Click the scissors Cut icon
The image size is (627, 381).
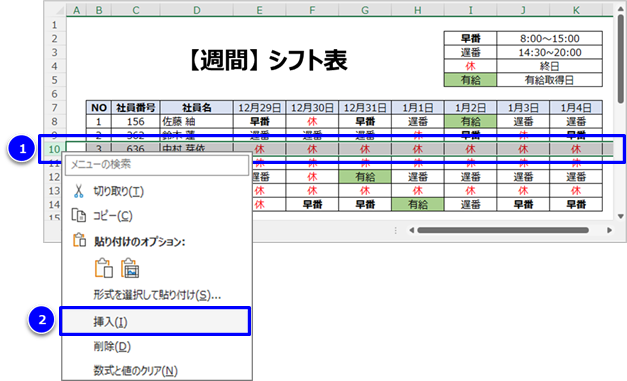pyautogui.click(x=79, y=191)
